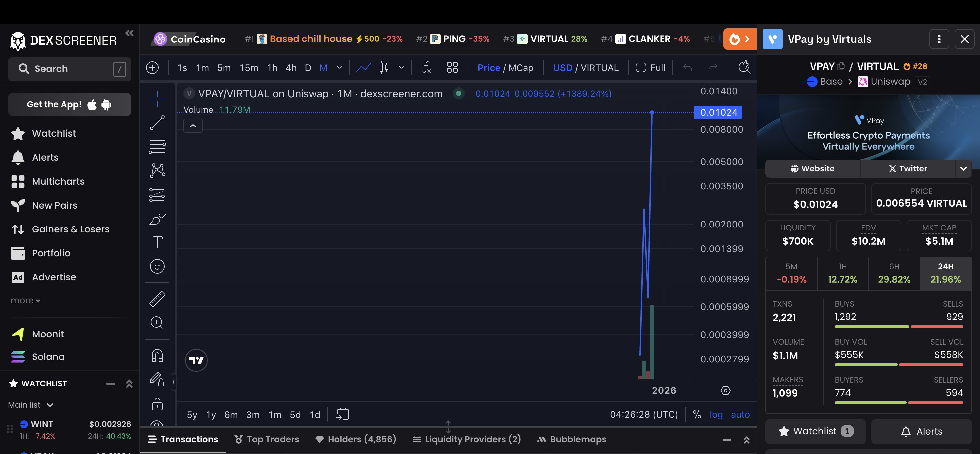Open the VPay Website link
The width and height of the screenshot is (980, 454).
click(x=813, y=169)
